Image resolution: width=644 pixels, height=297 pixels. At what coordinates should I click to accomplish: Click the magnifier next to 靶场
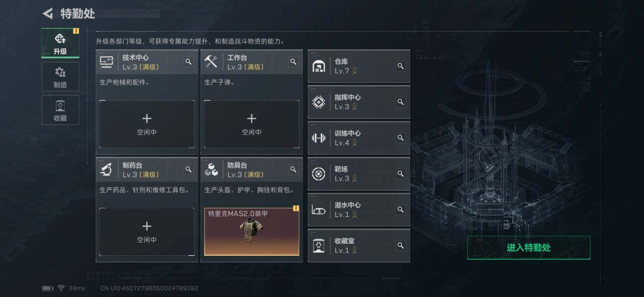tap(400, 174)
